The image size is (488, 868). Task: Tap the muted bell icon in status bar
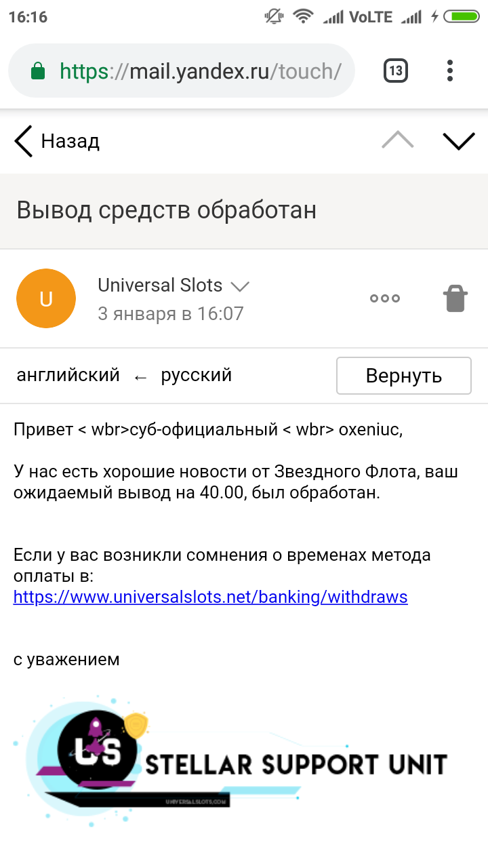coord(273,17)
